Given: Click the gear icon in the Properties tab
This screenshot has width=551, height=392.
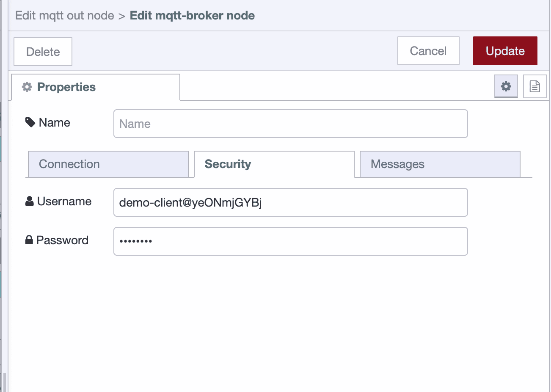Looking at the screenshot, I should coord(27,87).
